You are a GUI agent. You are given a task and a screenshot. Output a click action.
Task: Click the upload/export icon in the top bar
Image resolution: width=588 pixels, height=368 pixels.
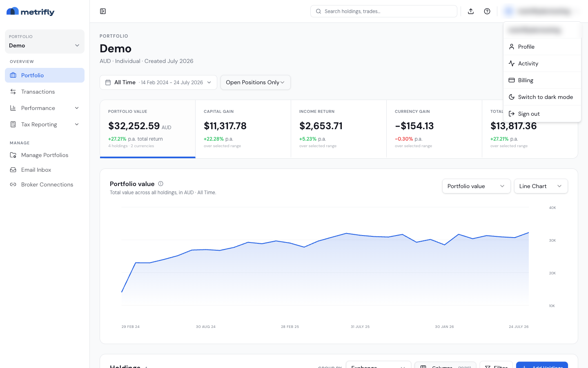point(471,11)
